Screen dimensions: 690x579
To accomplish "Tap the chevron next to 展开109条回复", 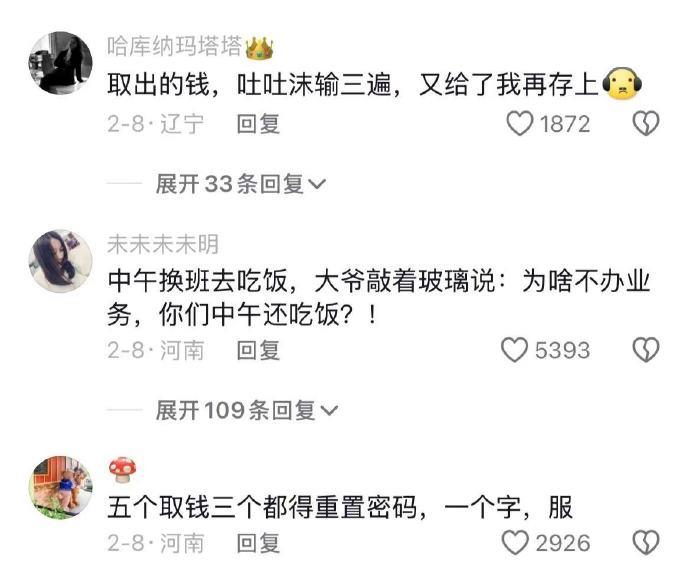I will click(329, 410).
